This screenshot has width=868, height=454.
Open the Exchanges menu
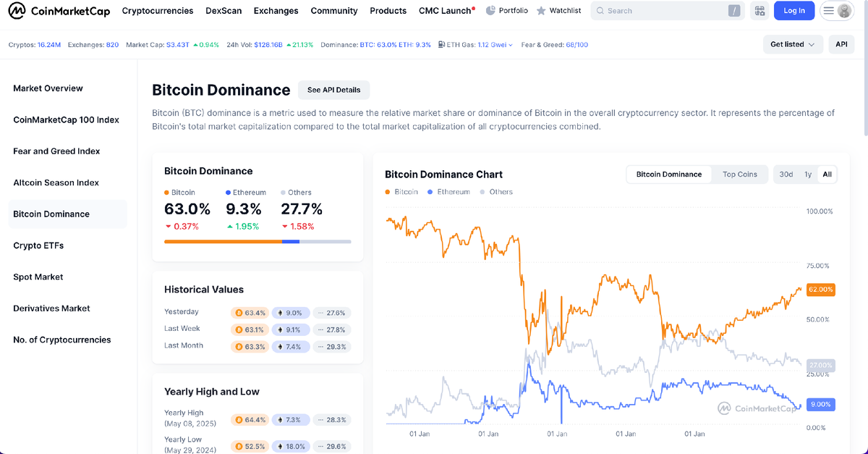coord(276,11)
